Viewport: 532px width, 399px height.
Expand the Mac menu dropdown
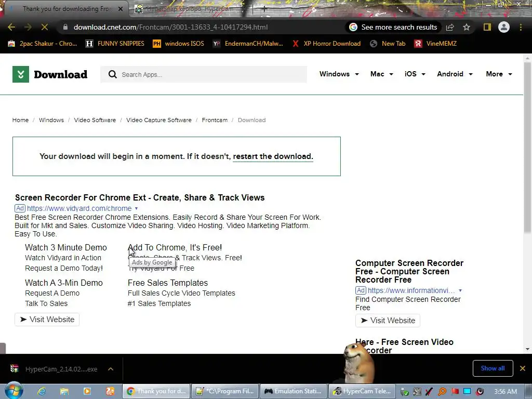382,74
